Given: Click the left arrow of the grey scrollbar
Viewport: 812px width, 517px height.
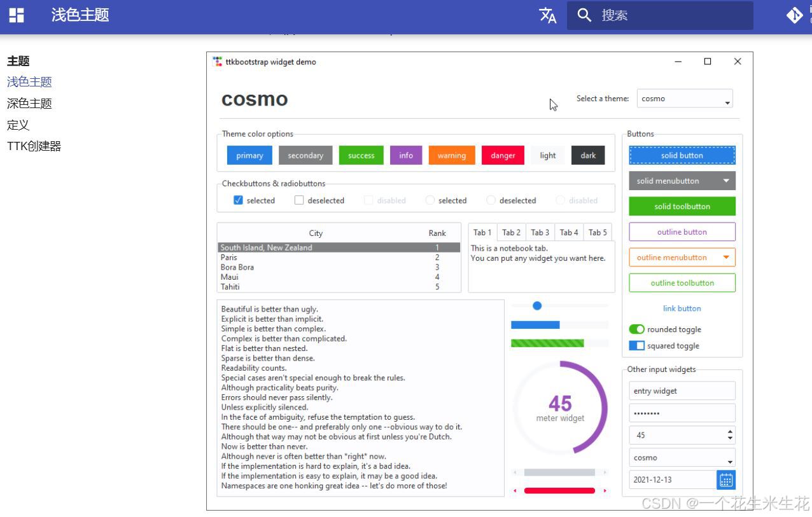Looking at the screenshot, I should coord(515,472).
